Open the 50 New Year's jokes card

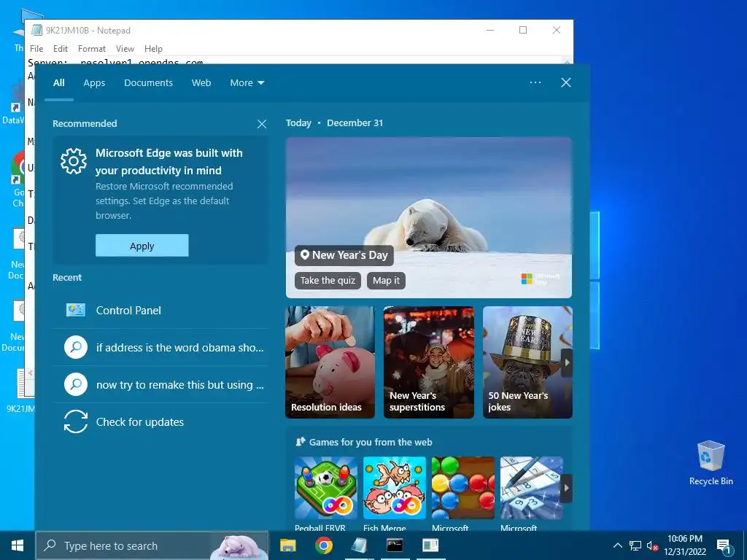click(527, 362)
